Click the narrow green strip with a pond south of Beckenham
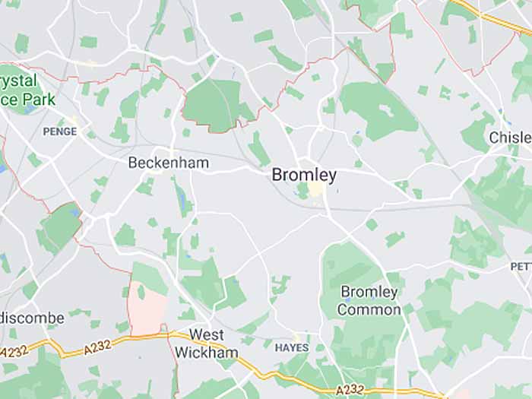The height and width of the screenshot is (399, 532). [182, 198]
